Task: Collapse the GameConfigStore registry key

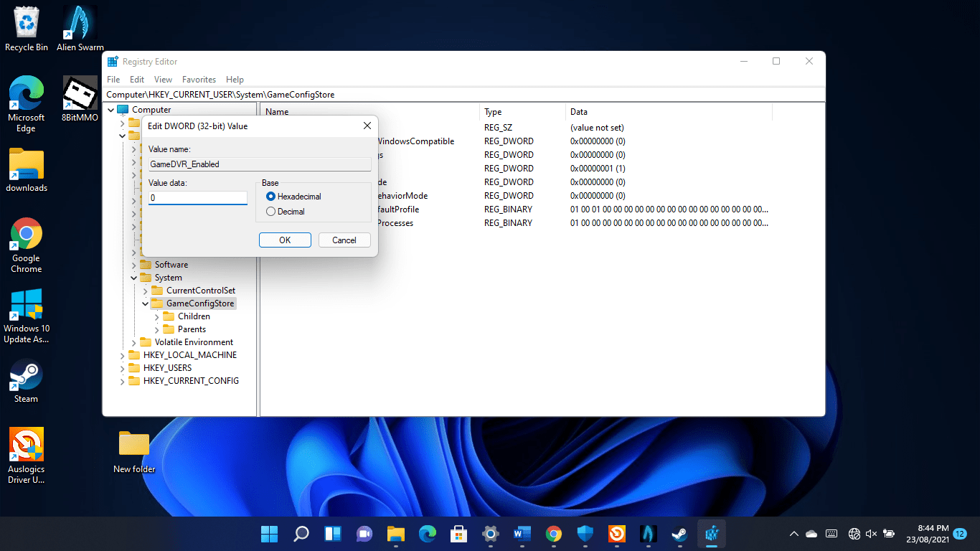Action: coord(146,303)
